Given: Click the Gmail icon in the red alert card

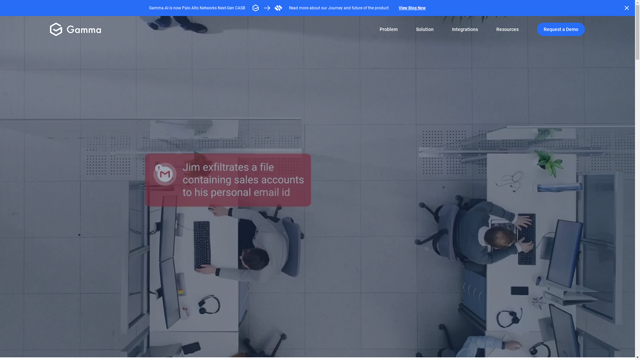Looking at the screenshot, I should coord(164,174).
